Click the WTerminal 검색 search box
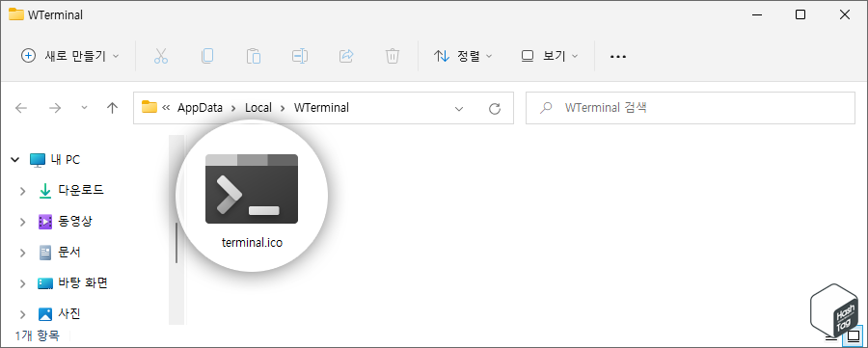Image resolution: width=868 pixels, height=348 pixels. [x=691, y=108]
